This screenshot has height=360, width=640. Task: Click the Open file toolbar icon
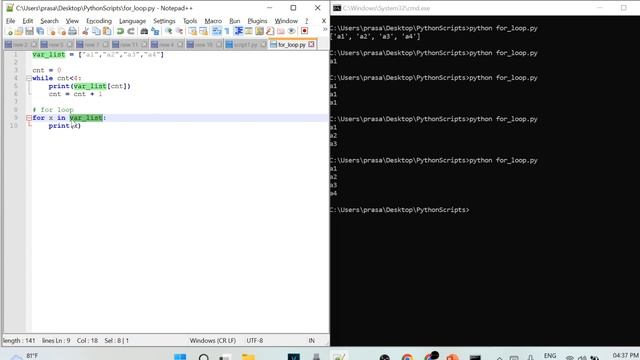click(19, 31)
